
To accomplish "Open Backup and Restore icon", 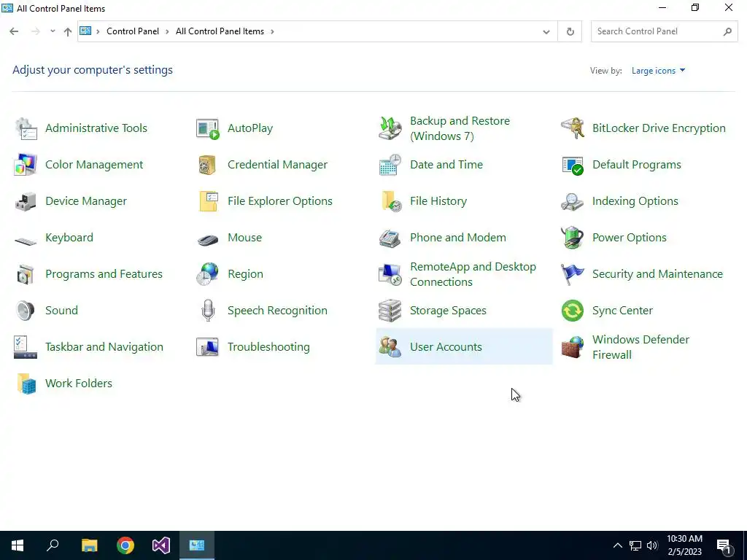I will click(390, 128).
